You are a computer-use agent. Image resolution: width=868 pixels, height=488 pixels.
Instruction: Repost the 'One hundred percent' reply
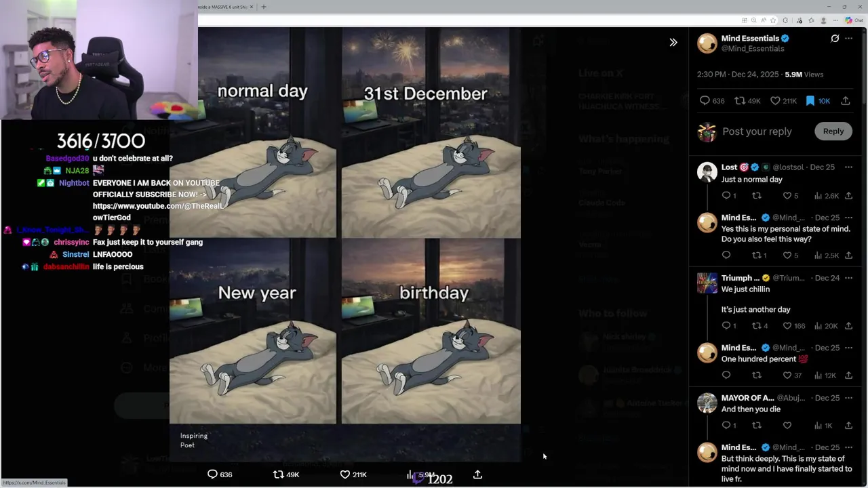(757, 375)
